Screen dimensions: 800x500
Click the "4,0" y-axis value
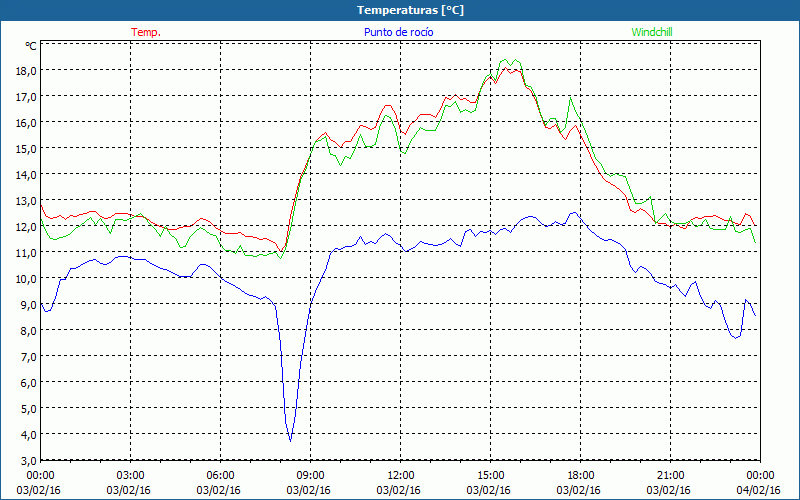pos(28,435)
